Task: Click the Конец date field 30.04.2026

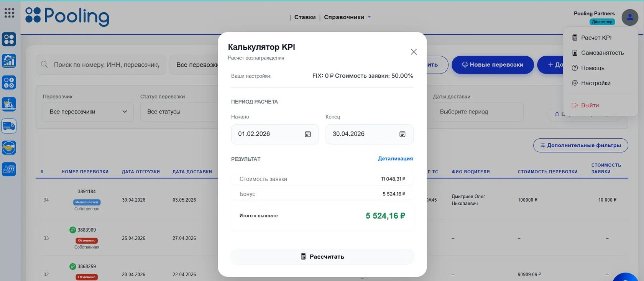Action: point(370,134)
